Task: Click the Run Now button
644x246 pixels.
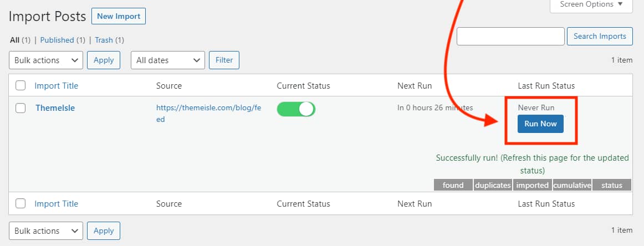Action: [540, 124]
